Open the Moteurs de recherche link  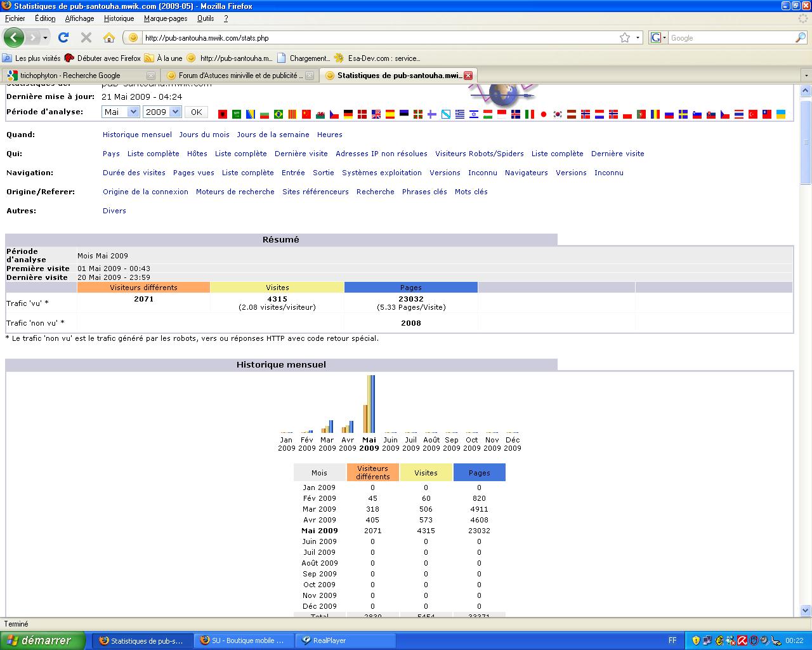[x=235, y=192]
